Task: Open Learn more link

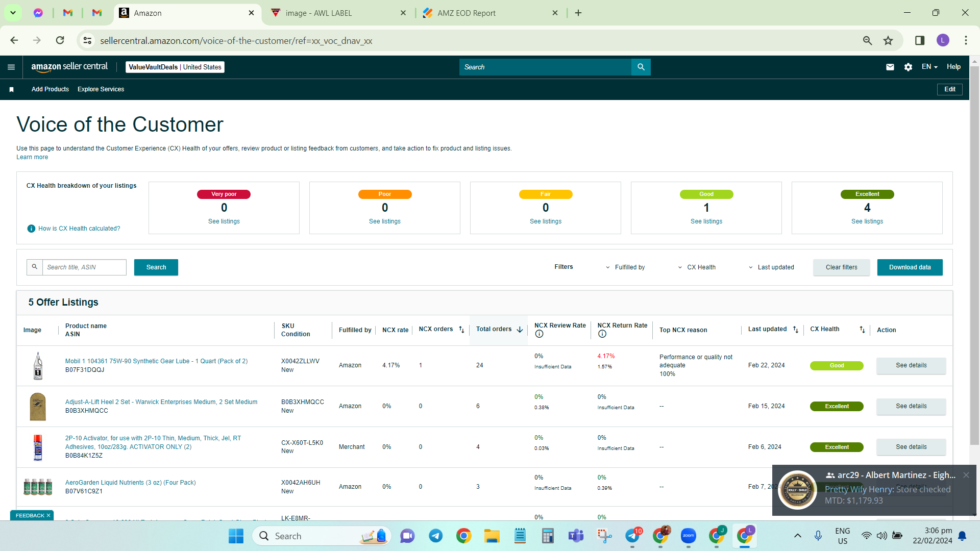Action: click(x=32, y=157)
